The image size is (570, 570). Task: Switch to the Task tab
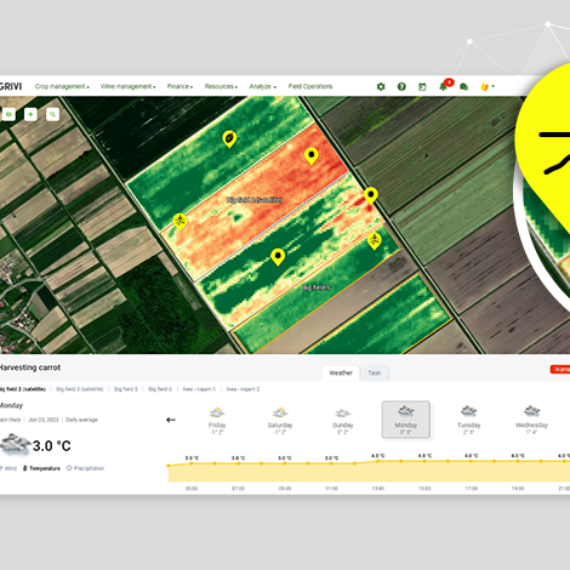374,373
